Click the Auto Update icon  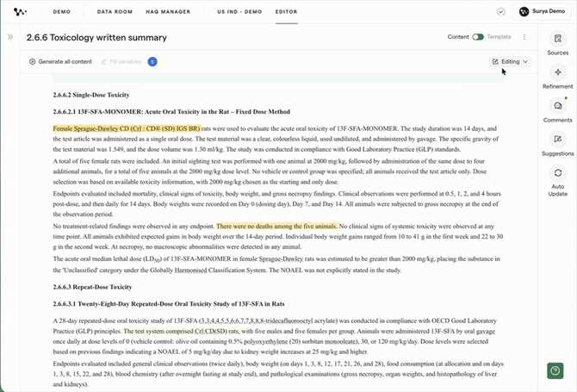[x=557, y=172]
